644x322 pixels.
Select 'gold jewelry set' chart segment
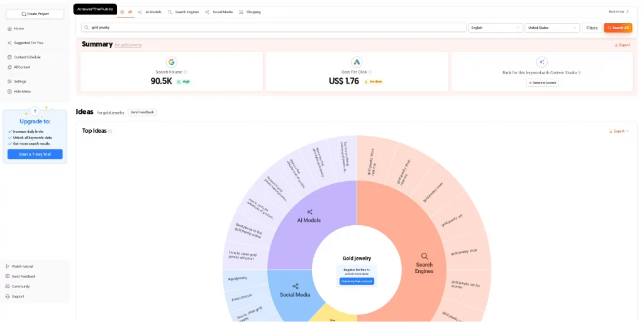click(453, 220)
